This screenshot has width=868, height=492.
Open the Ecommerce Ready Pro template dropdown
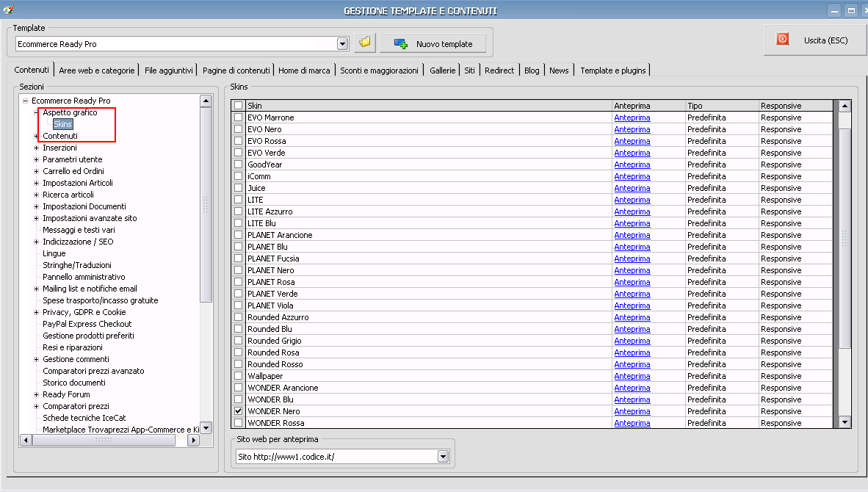[342, 44]
